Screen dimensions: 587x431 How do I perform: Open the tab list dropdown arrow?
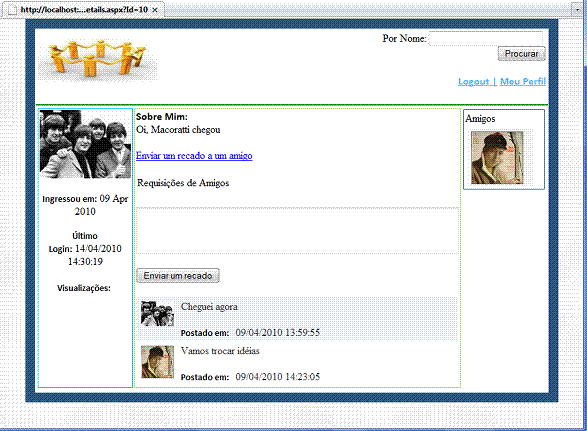[x=577, y=10]
